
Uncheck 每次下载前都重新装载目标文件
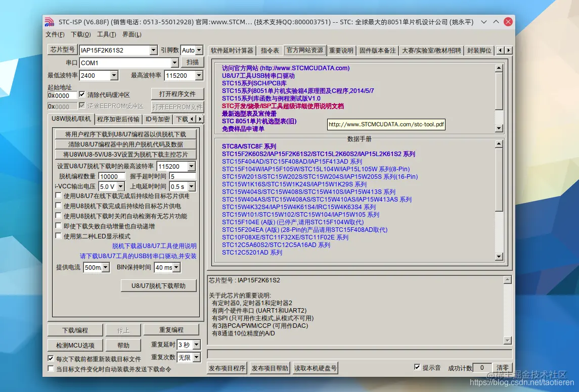coord(51,359)
